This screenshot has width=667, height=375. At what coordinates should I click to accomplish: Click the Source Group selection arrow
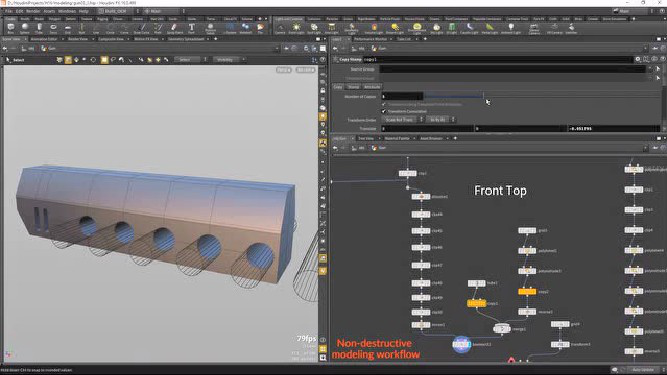pos(658,69)
